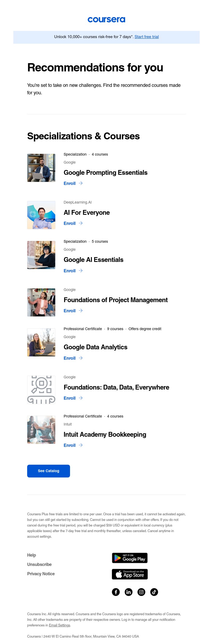Click the Apple App Store badge

[x=130, y=574]
